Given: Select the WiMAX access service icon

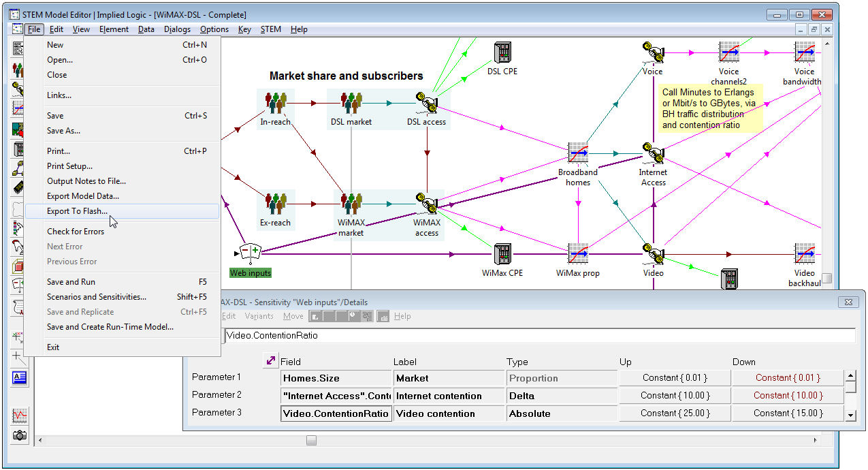Looking at the screenshot, I should tap(427, 204).
